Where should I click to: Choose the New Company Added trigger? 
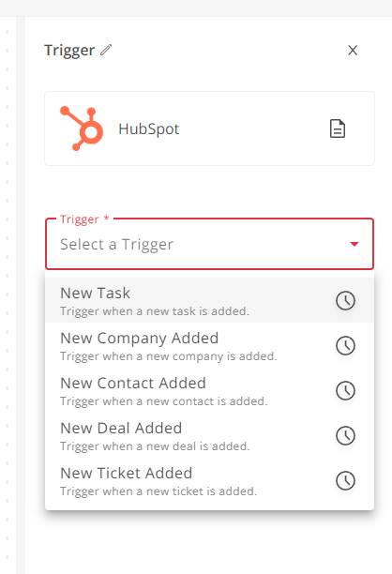[209, 345]
